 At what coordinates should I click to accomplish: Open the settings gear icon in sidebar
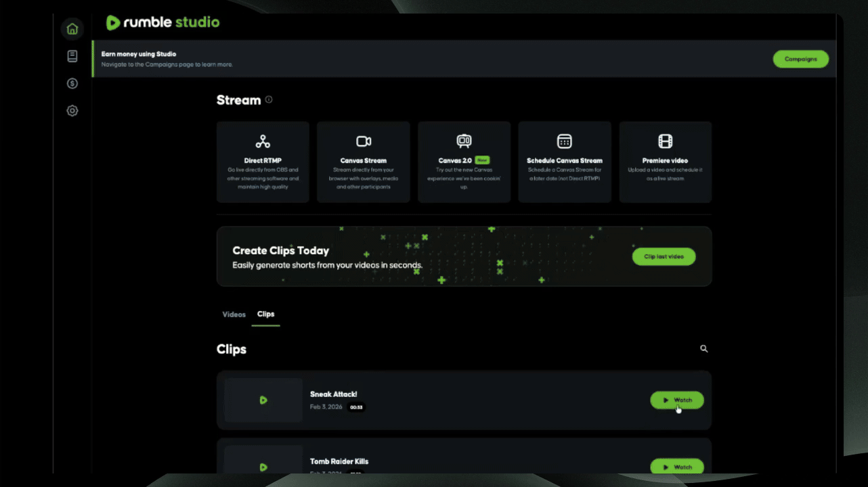(72, 110)
